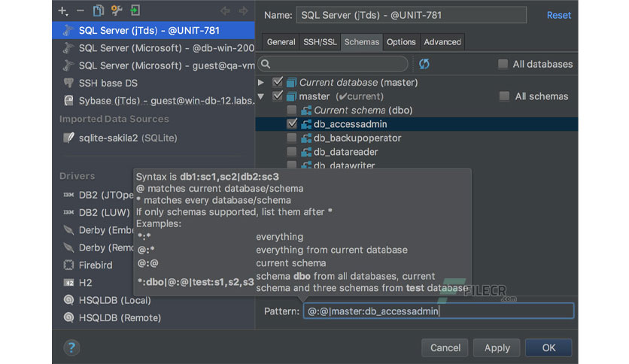Click the HSQLDB (Local) driver icon
Image resolution: width=629 pixels, height=364 pixels.
(68, 300)
